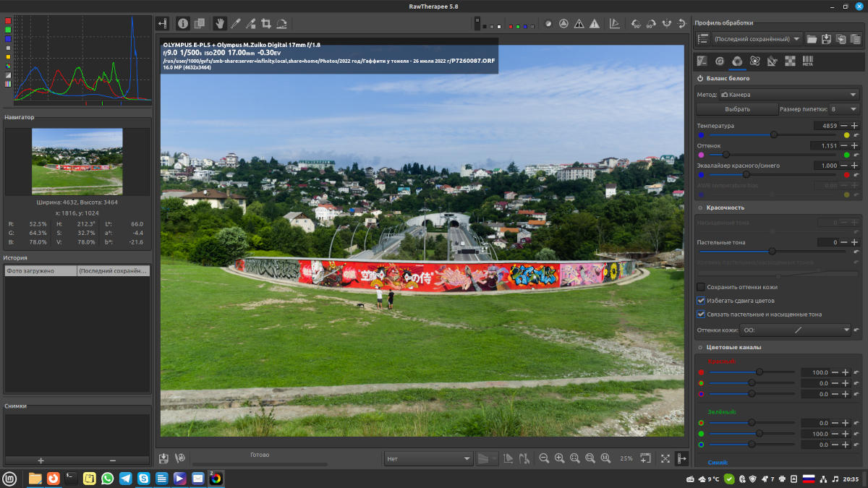The height and width of the screenshot is (488, 868).
Task: Select the Crop tool in toolbar
Action: tap(266, 23)
